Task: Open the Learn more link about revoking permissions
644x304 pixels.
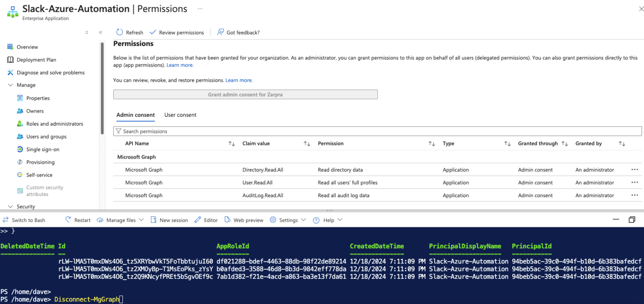Action: (x=239, y=80)
